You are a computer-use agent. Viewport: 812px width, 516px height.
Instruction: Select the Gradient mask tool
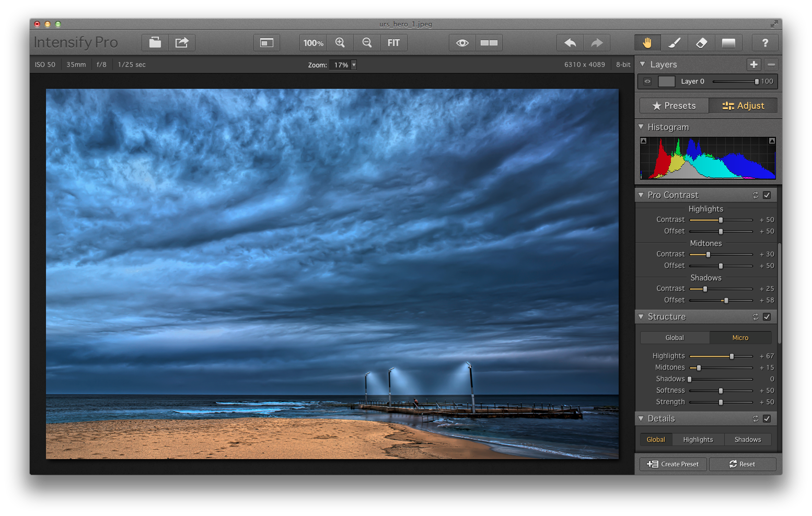point(729,42)
